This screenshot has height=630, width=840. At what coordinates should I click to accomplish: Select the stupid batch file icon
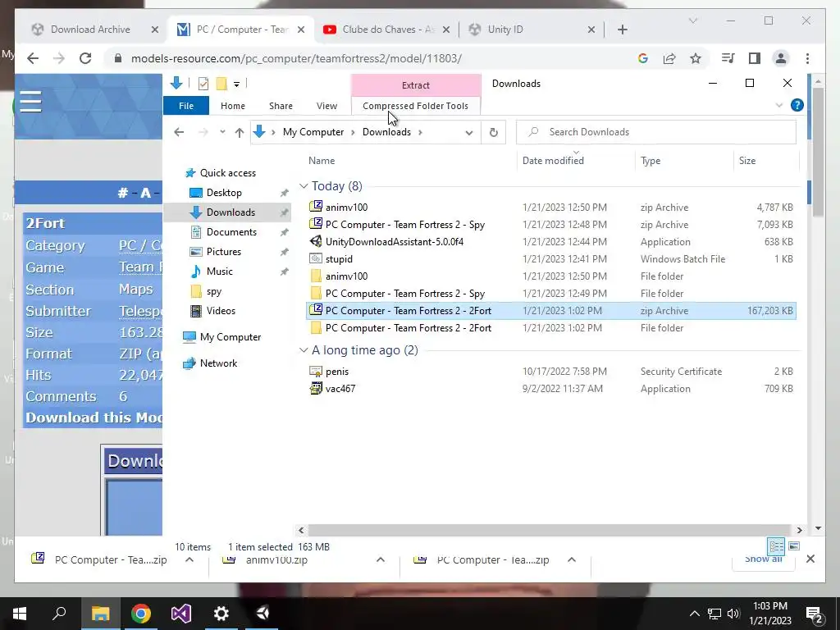[x=316, y=258]
